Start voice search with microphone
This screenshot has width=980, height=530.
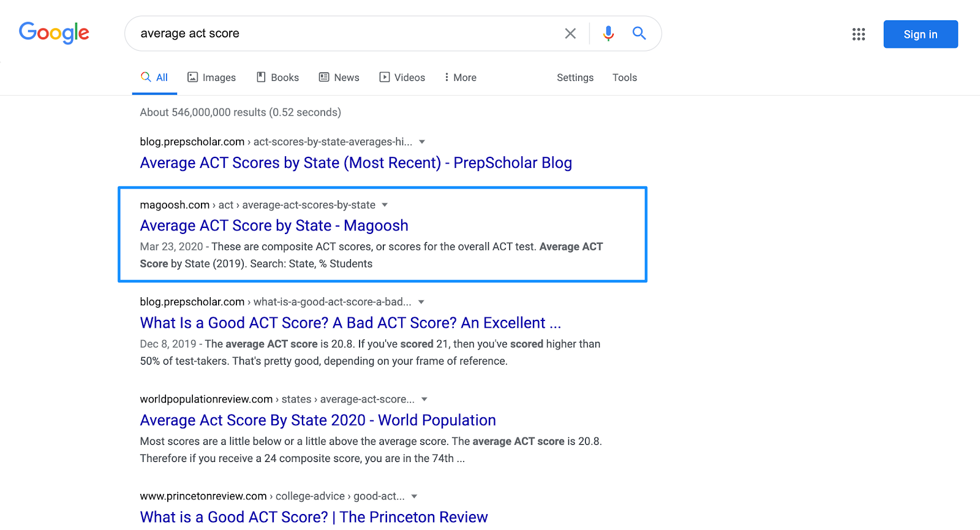point(608,34)
